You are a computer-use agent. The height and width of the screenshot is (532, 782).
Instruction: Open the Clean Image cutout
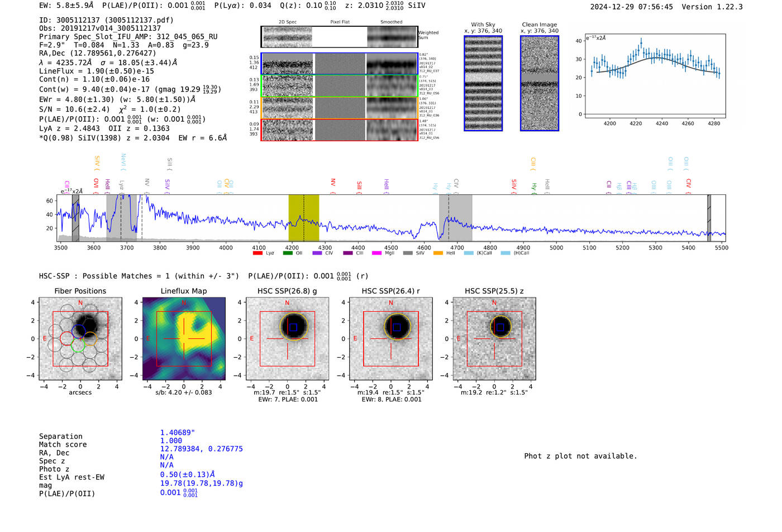[540, 83]
